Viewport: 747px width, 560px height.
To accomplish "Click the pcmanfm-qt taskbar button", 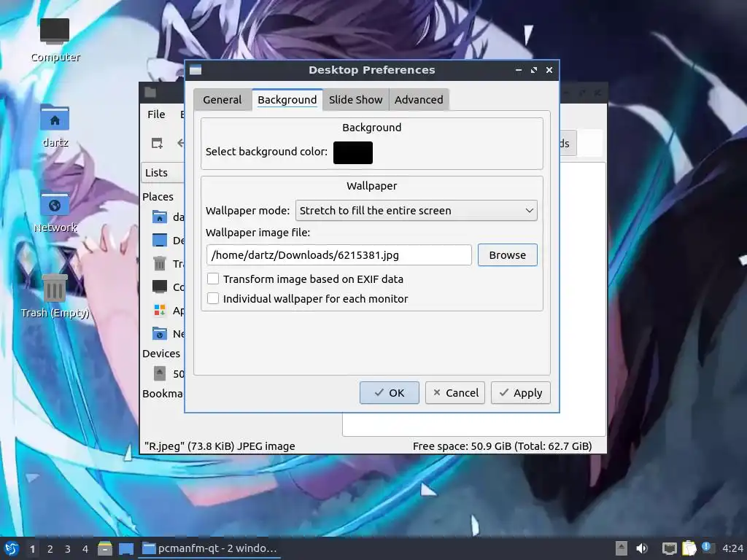I will pos(209,548).
